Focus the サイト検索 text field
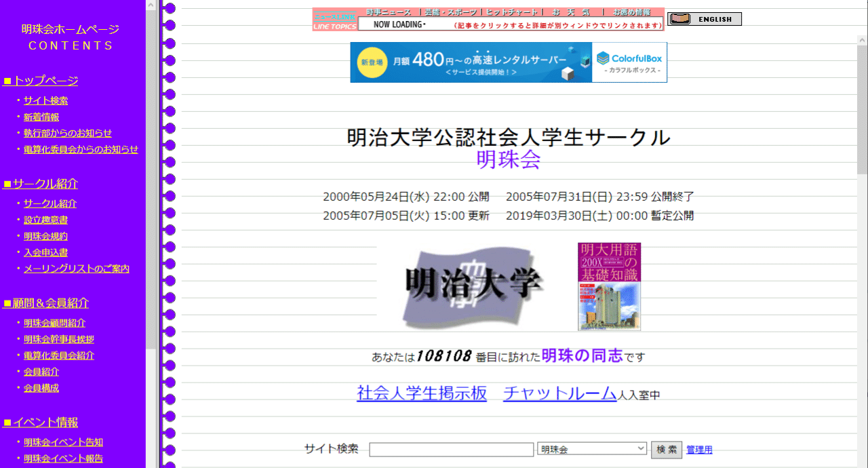The width and height of the screenshot is (868, 468). pyautogui.click(x=452, y=450)
